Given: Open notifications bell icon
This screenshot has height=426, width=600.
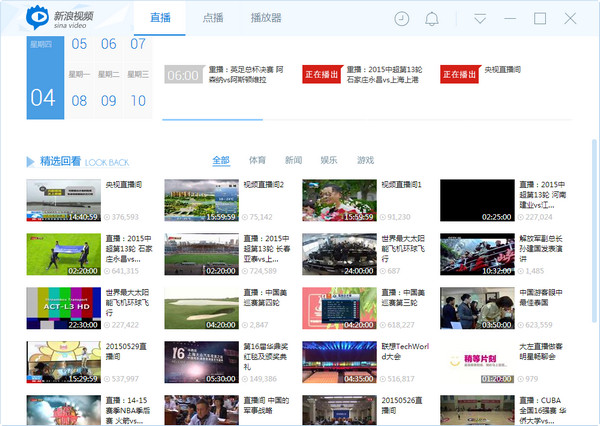Looking at the screenshot, I should point(432,19).
